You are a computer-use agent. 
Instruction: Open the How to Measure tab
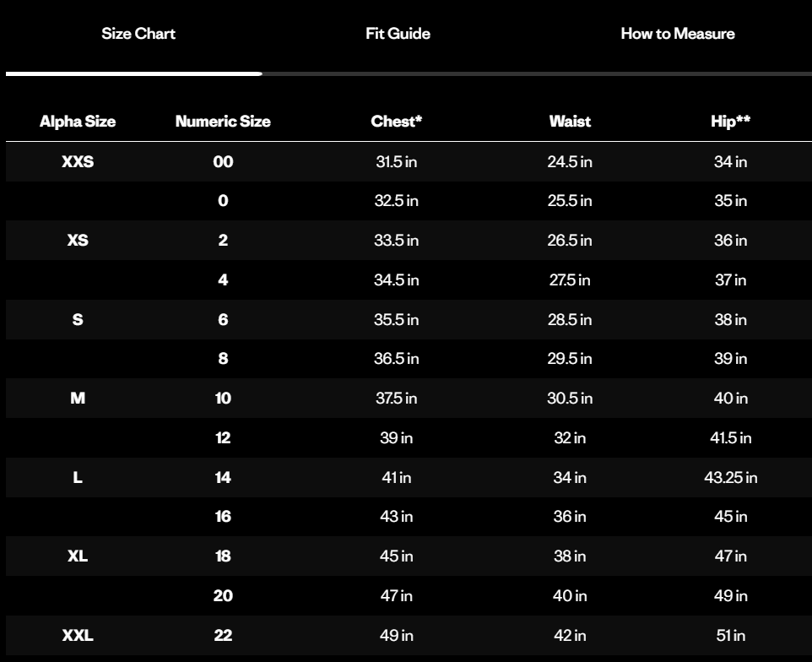pyautogui.click(x=677, y=34)
